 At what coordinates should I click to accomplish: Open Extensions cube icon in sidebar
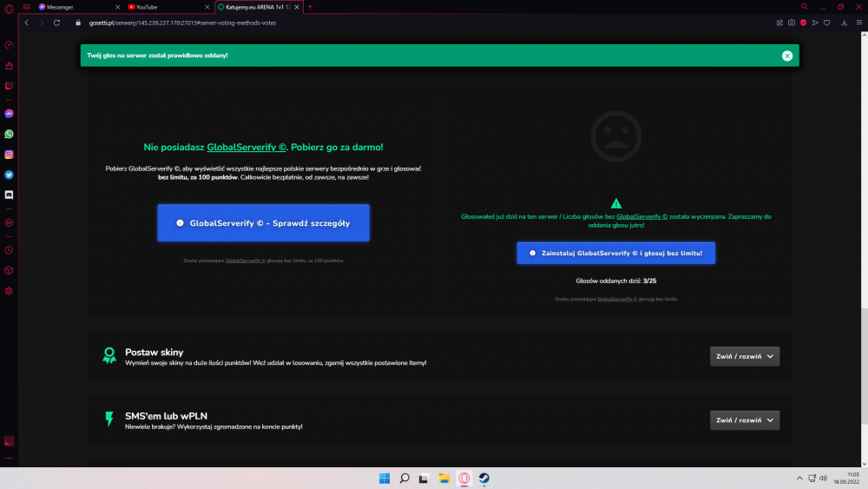click(x=9, y=271)
